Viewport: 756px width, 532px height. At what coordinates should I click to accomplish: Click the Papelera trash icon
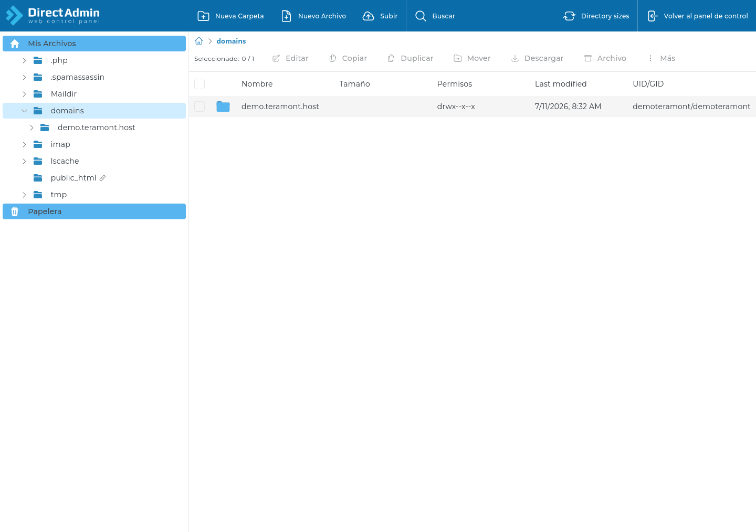[x=15, y=211]
